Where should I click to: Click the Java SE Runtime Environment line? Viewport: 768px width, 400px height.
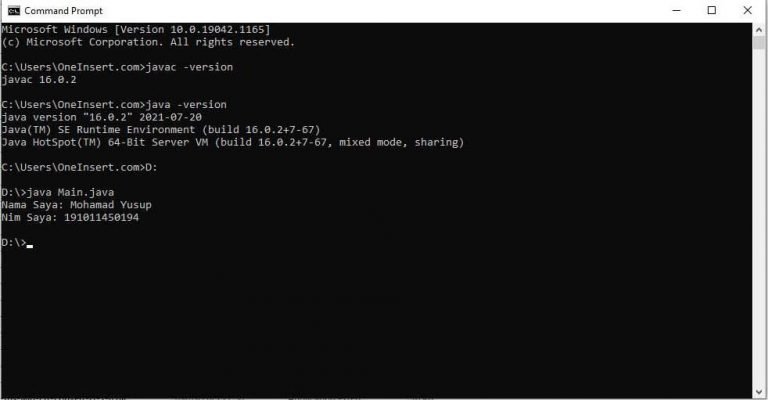tap(161, 130)
